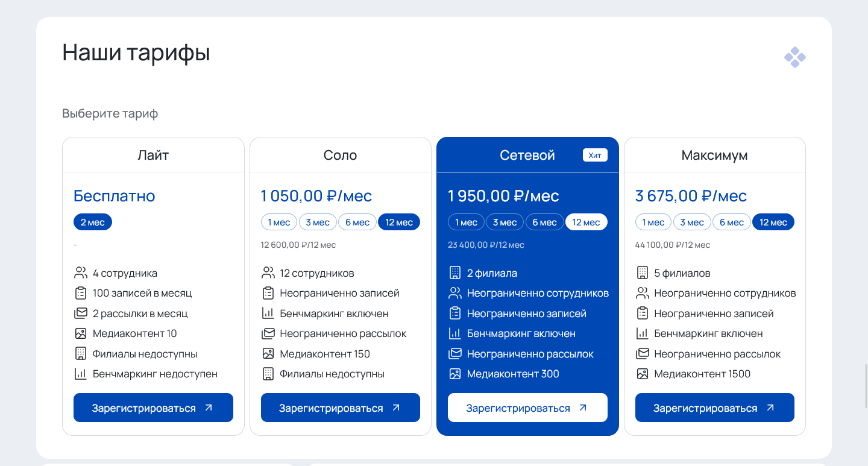This screenshot has width=868, height=466.
Task: Click the building icon next to 2 филиала
Action: coord(455,273)
